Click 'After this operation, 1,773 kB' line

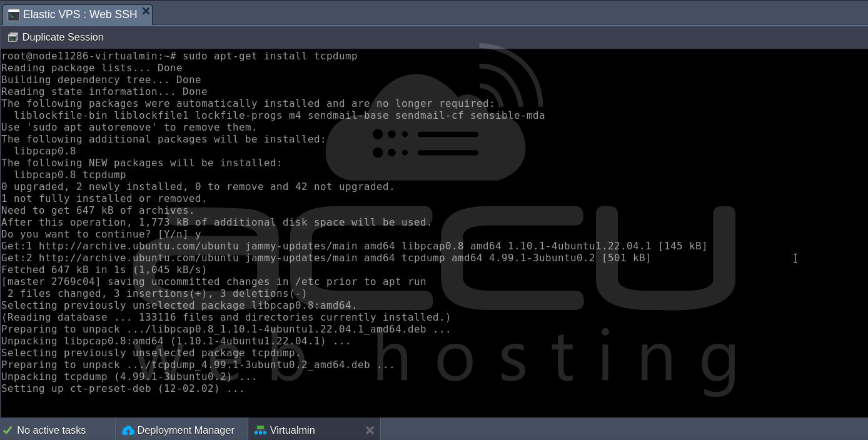(x=217, y=222)
